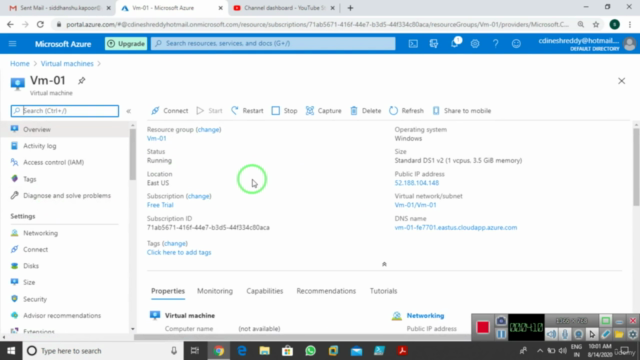The width and height of the screenshot is (640, 360).
Task: Open Size settings
Action: point(29,282)
